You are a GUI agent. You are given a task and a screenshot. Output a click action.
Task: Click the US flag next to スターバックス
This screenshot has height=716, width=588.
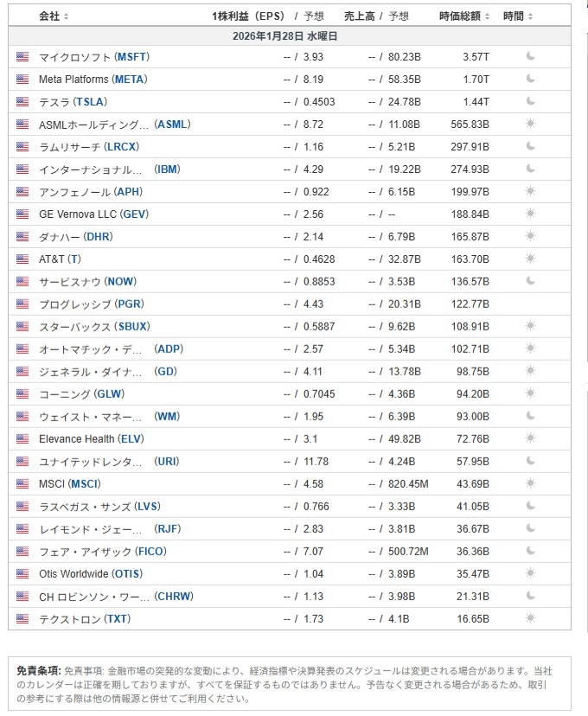pos(22,326)
